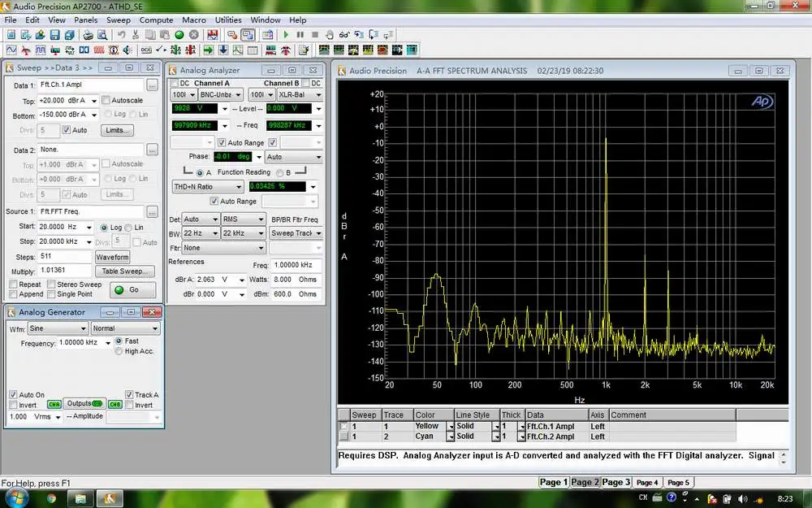The image size is (812, 508).
Task: Click the Save floppy disk icon
Action: (55, 35)
